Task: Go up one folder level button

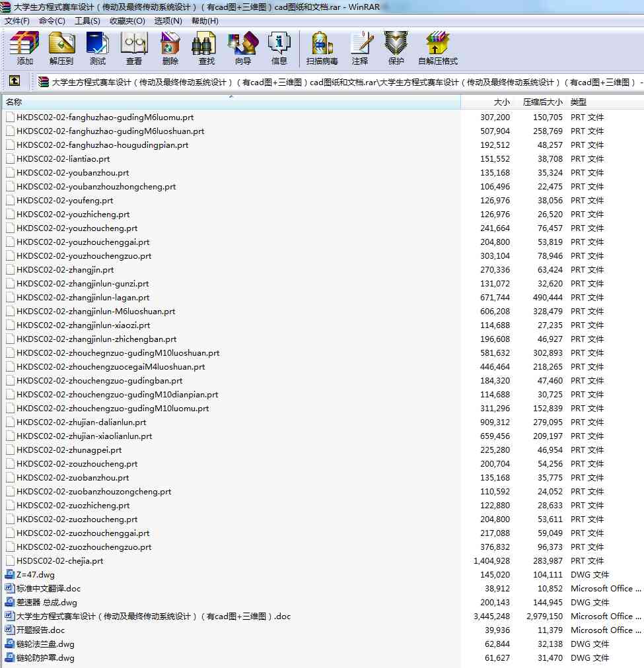Action: [x=15, y=81]
